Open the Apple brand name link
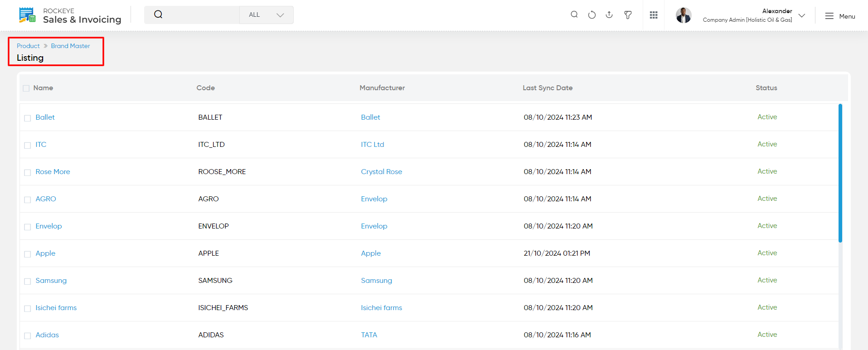 point(45,253)
